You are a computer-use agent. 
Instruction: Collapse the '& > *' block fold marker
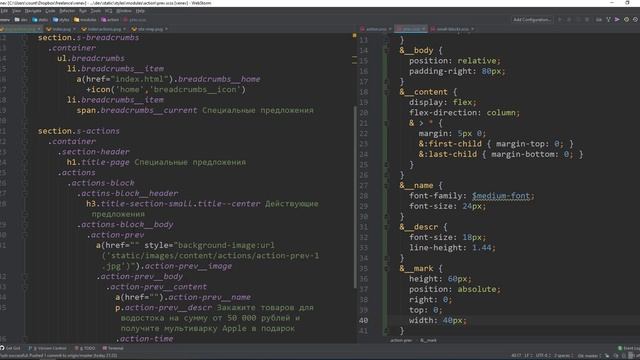(x=386, y=123)
